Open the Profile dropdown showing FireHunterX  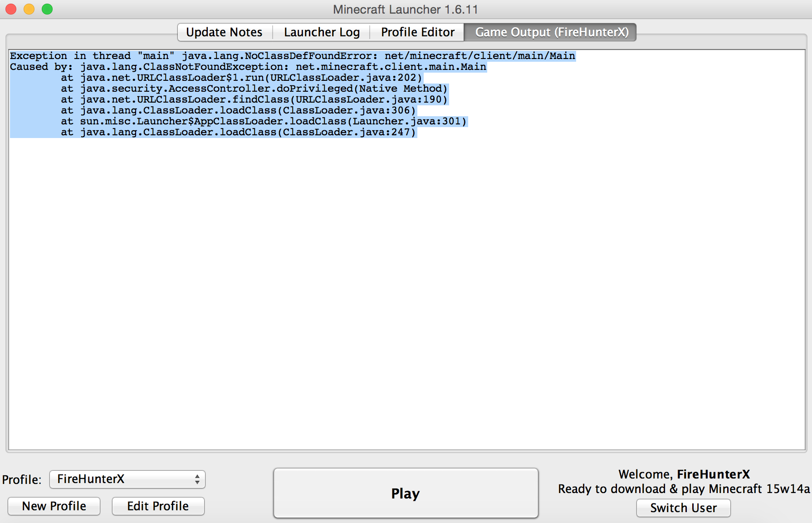tap(127, 479)
